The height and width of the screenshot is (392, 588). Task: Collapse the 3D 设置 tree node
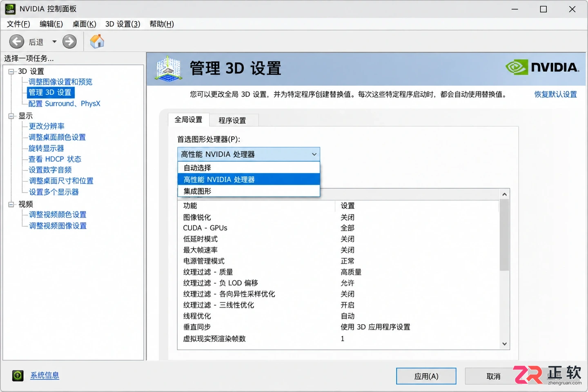click(11, 71)
